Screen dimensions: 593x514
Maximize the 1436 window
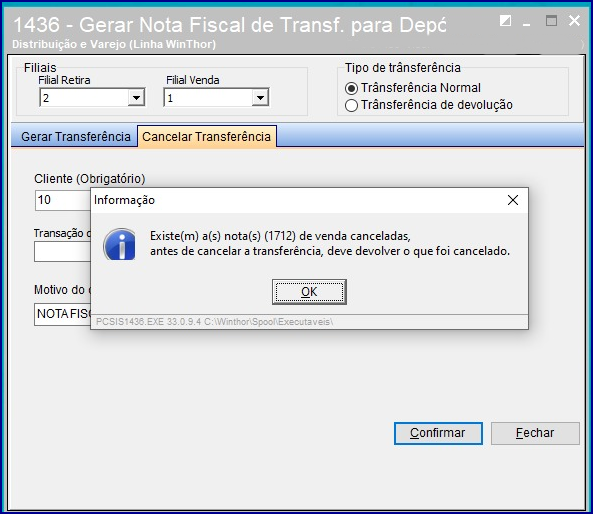551,20
